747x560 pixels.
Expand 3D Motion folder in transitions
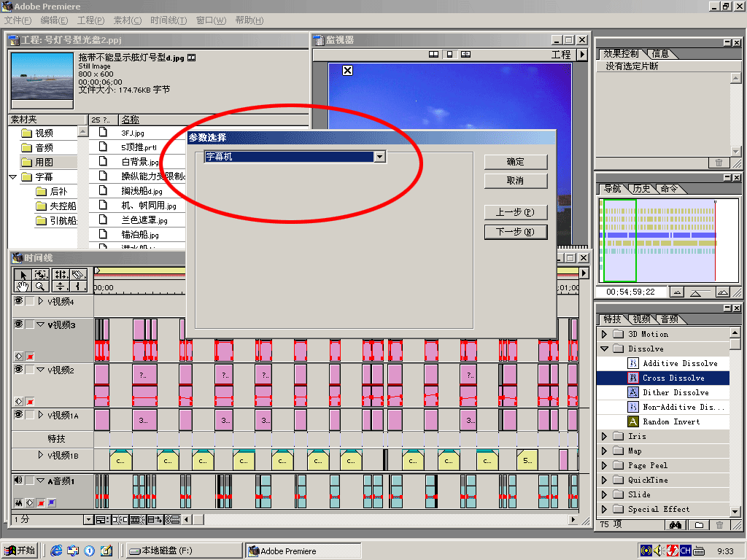coord(604,334)
